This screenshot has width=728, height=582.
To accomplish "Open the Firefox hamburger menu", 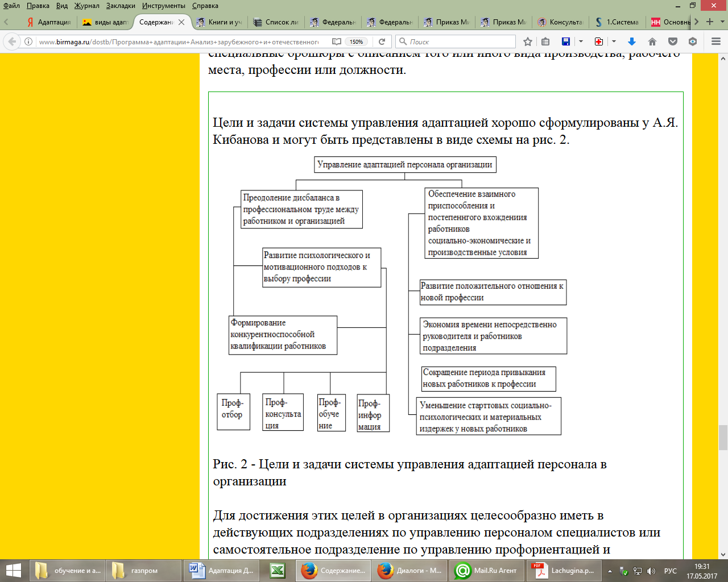I will click(x=716, y=41).
